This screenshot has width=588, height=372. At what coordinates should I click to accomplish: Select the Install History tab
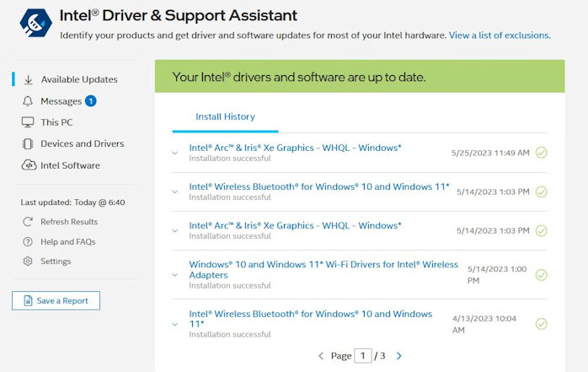tap(225, 116)
